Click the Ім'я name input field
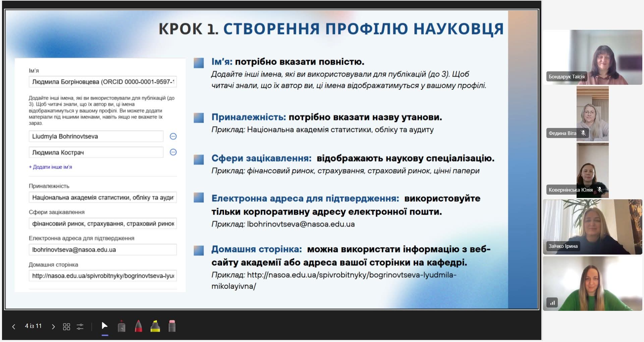644x342 pixels. click(x=103, y=82)
